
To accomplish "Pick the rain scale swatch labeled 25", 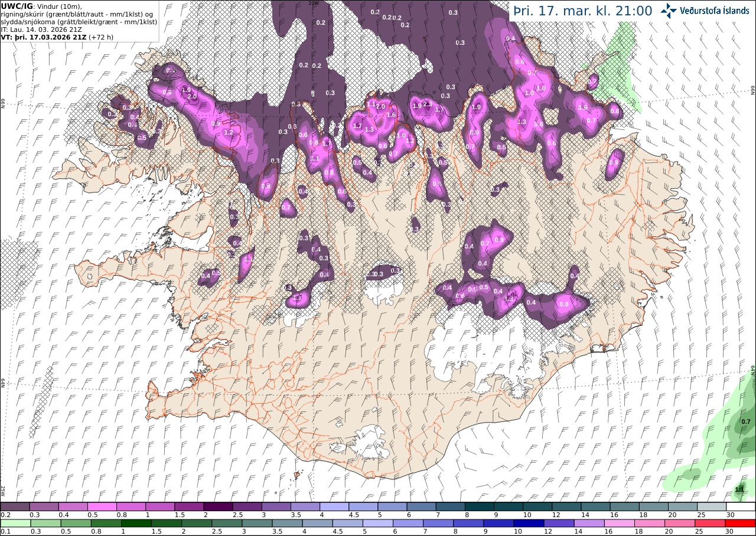I will click(x=712, y=523).
